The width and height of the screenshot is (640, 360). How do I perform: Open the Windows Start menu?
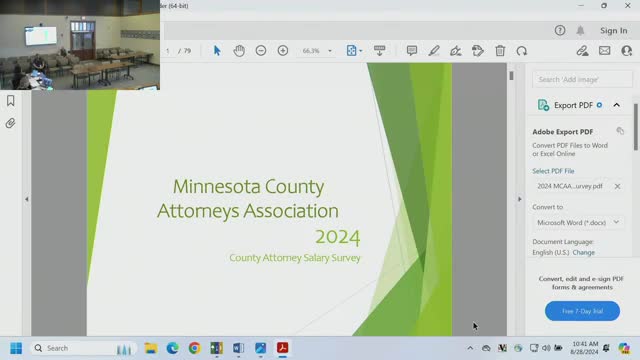pyautogui.click(x=16, y=348)
